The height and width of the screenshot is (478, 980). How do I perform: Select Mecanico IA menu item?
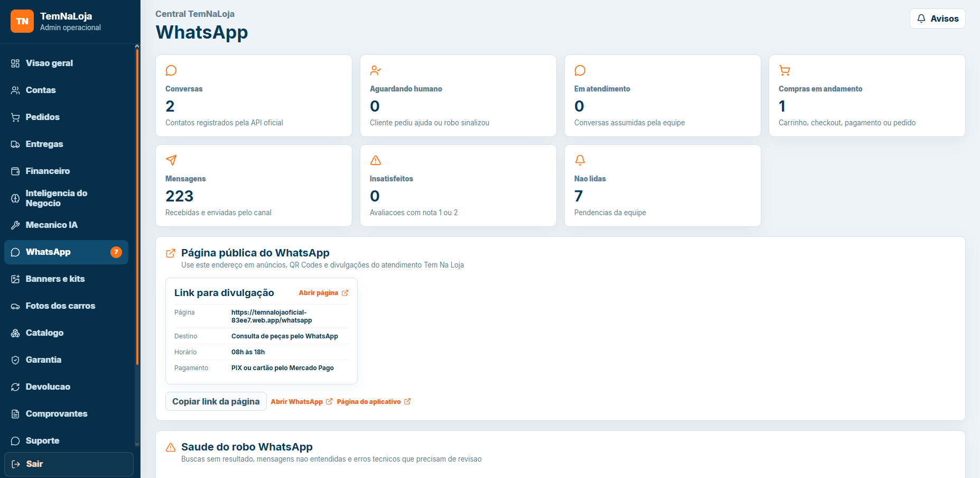[x=66, y=225]
